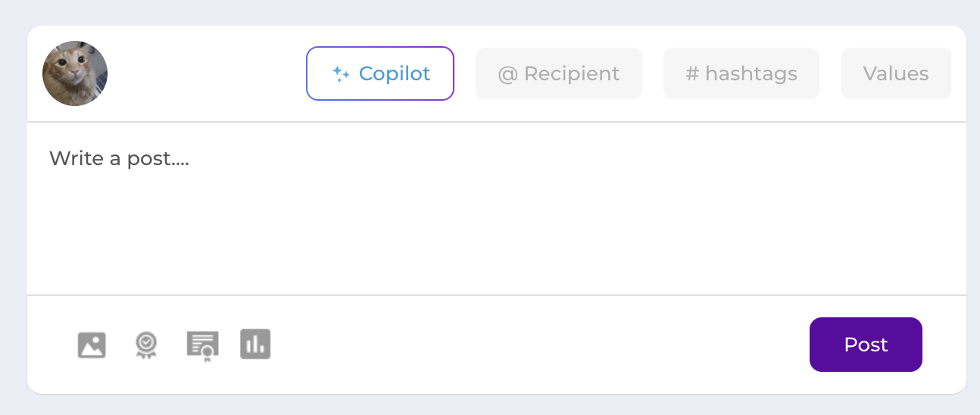The height and width of the screenshot is (415, 980).
Task: Select the poll chart icon beside certificate
Action: tap(255, 344)
